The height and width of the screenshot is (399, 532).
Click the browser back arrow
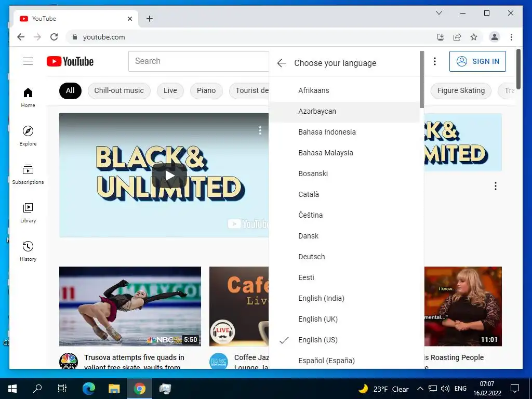pos(21,37)
